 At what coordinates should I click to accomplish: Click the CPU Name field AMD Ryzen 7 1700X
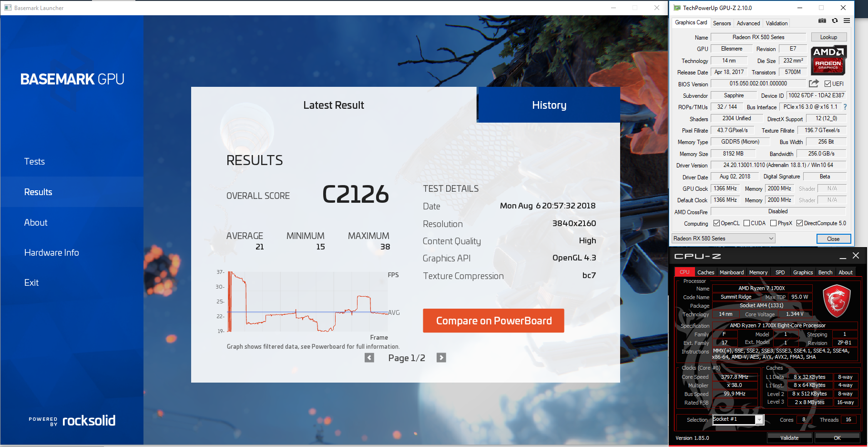(x=762, y=288)
